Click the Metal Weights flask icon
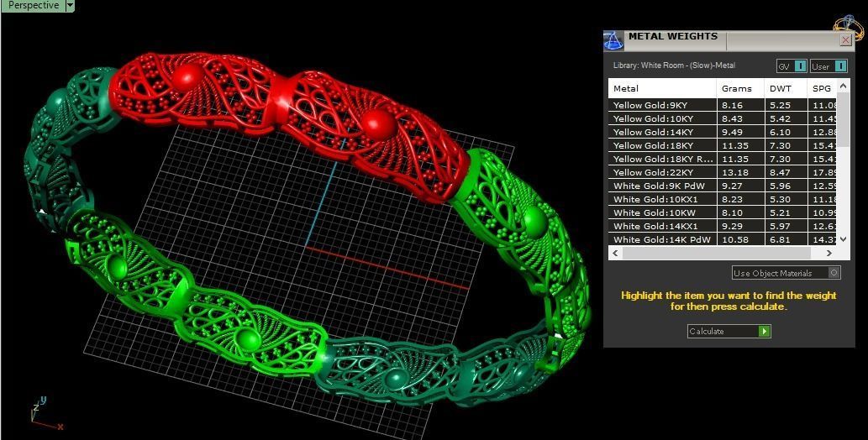Viewport: 868px width, 440px height. pyautogui.click(x=613, y=40)
